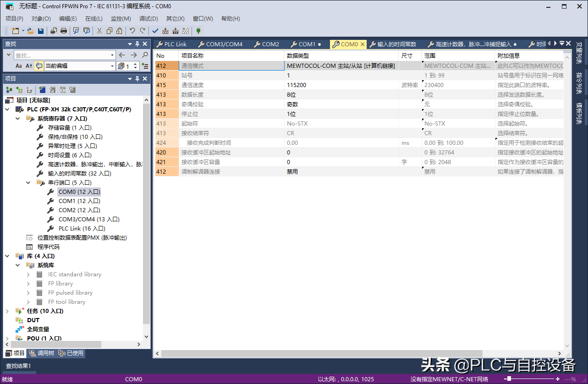Click the check program checkmark icon

coord(155,31)
